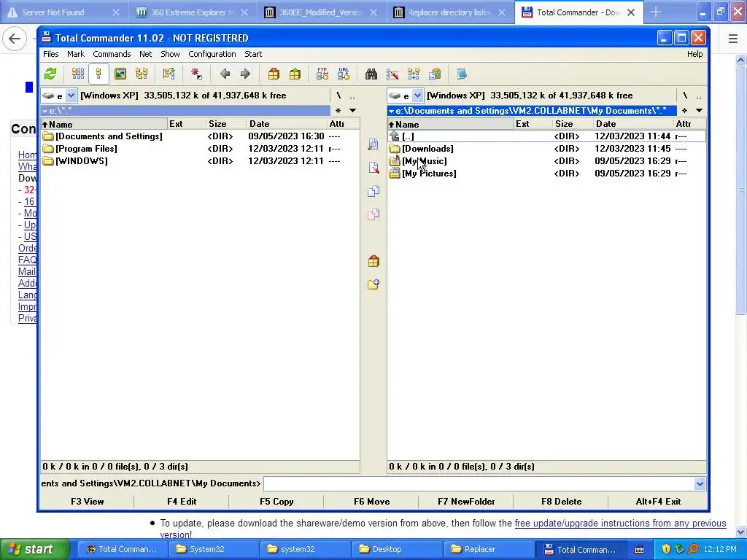
Task: Open the Mark menu
Action: coord(76,54)
